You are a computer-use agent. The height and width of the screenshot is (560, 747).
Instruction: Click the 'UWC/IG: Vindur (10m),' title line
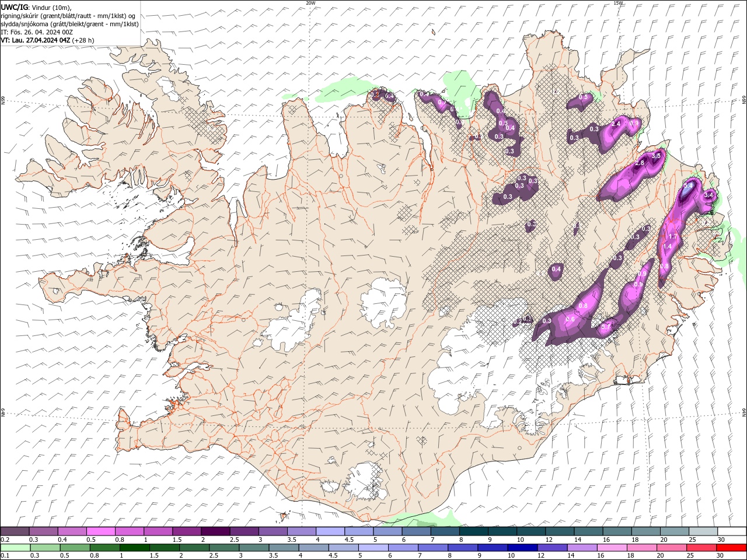click(36, 7)
